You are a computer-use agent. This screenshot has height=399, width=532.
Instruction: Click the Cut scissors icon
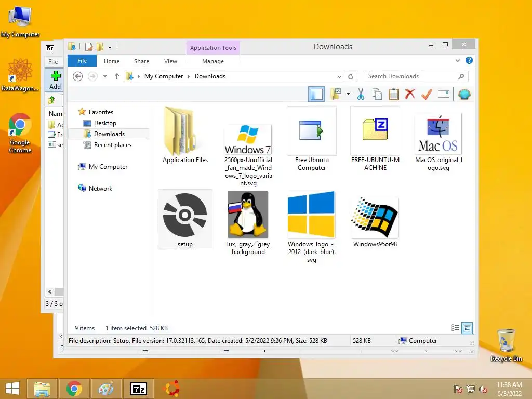(x=361, y=94)
